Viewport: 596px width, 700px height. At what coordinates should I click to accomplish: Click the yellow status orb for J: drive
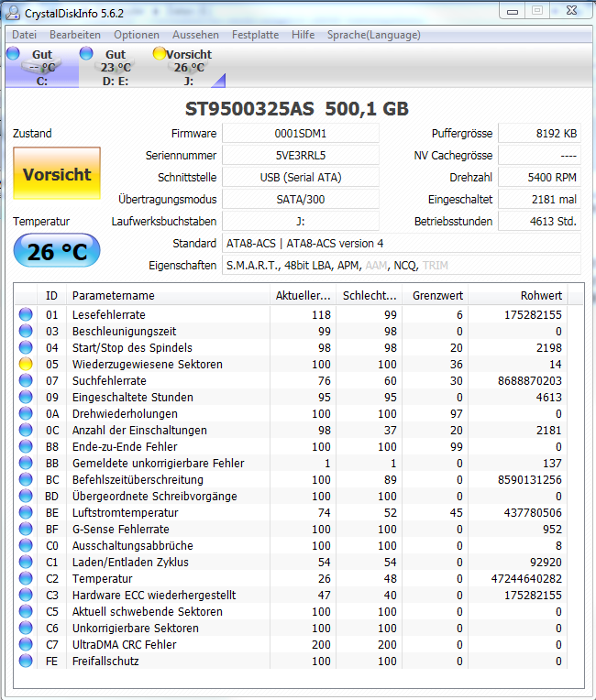coord(159,53)
